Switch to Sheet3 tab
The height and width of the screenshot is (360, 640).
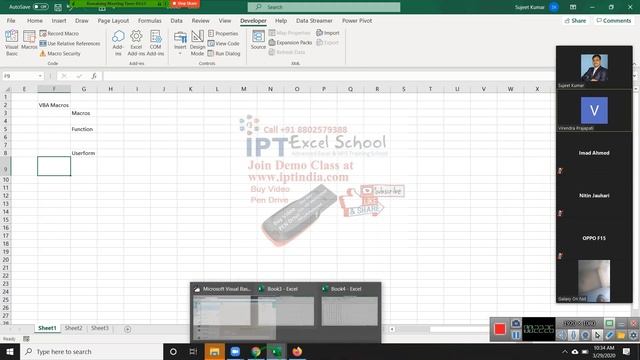click(100, 328)
